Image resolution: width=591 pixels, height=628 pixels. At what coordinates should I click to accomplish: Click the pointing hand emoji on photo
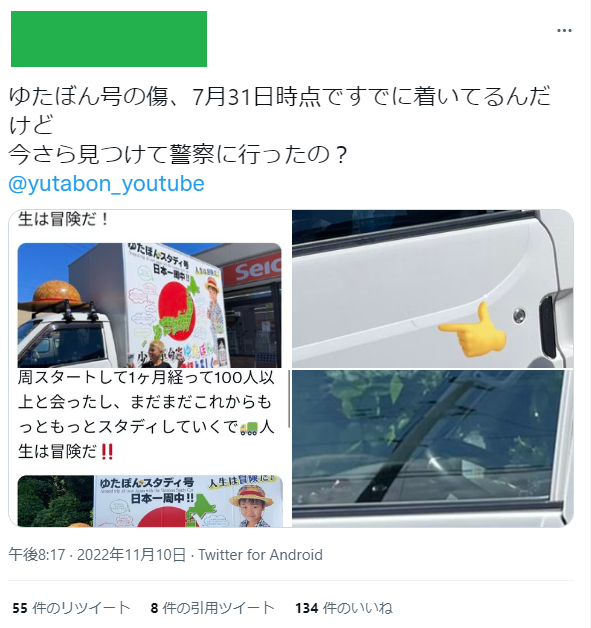pos(472,329)
